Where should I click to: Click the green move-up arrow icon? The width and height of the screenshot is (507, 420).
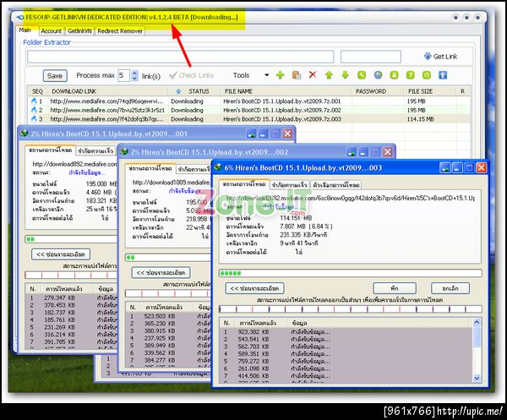[329, 75]
